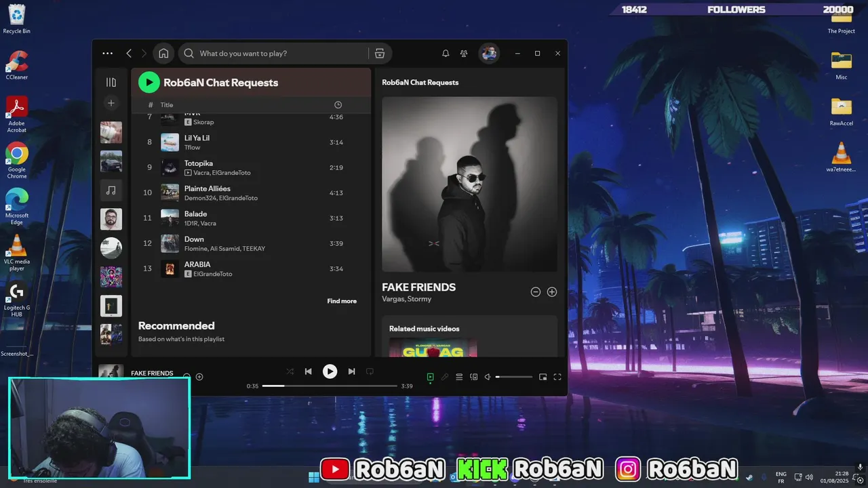Open Adobe Acrobat desktop icon
868x488 pixels.
point(16,114)
